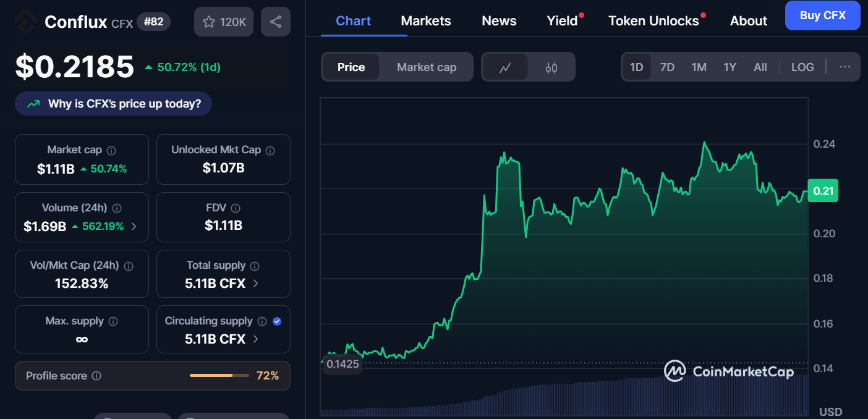Set chart range to 1D

(x=636, y=67)
